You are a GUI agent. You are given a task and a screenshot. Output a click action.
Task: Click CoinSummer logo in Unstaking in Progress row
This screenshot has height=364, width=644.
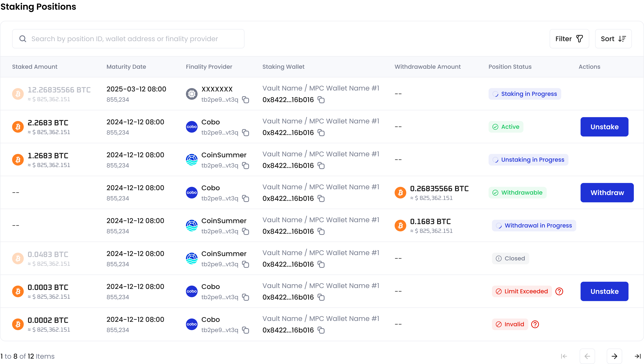[192, 160]
